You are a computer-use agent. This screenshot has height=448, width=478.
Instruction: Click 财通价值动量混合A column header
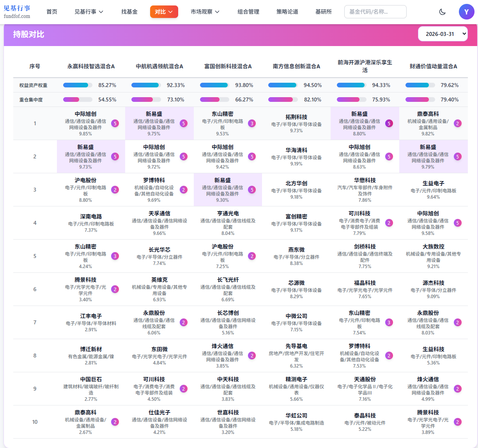coord(433,66)
